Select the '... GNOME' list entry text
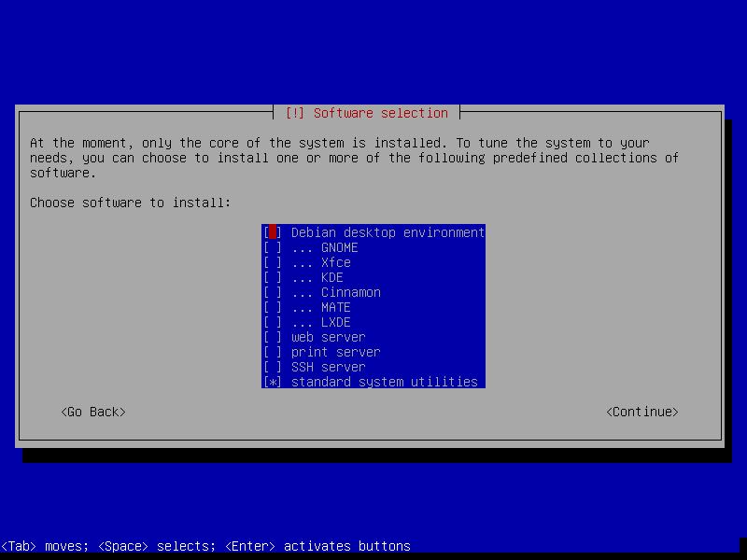The height and width of the screenshot is (560, 747). pyautogui.click(x=324, y=247)
